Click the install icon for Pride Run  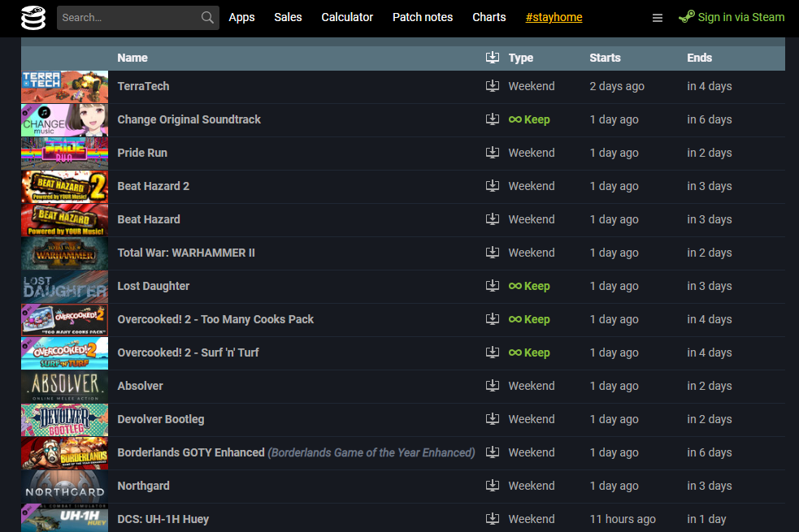tap(493, 153)
